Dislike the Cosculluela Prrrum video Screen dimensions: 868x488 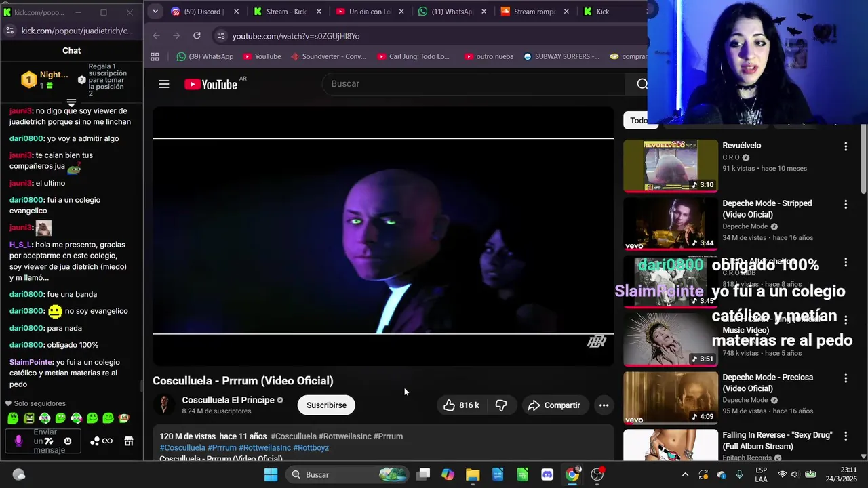501,405
